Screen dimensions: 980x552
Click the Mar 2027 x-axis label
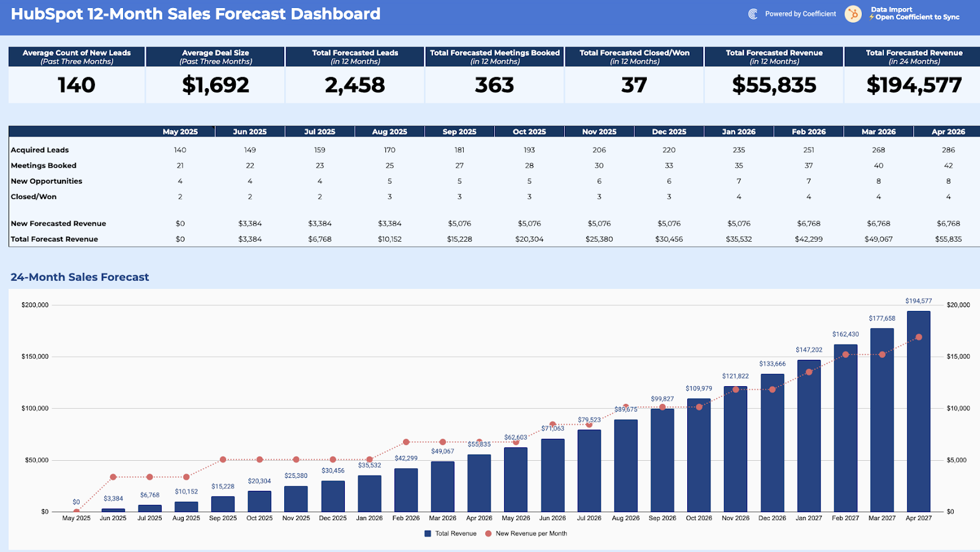[x=882, y=518]
